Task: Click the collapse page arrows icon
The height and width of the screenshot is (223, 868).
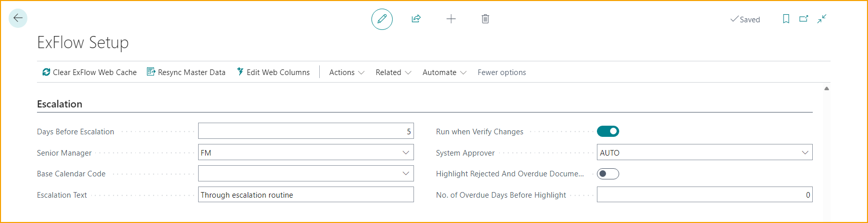Action: point(822,19)
